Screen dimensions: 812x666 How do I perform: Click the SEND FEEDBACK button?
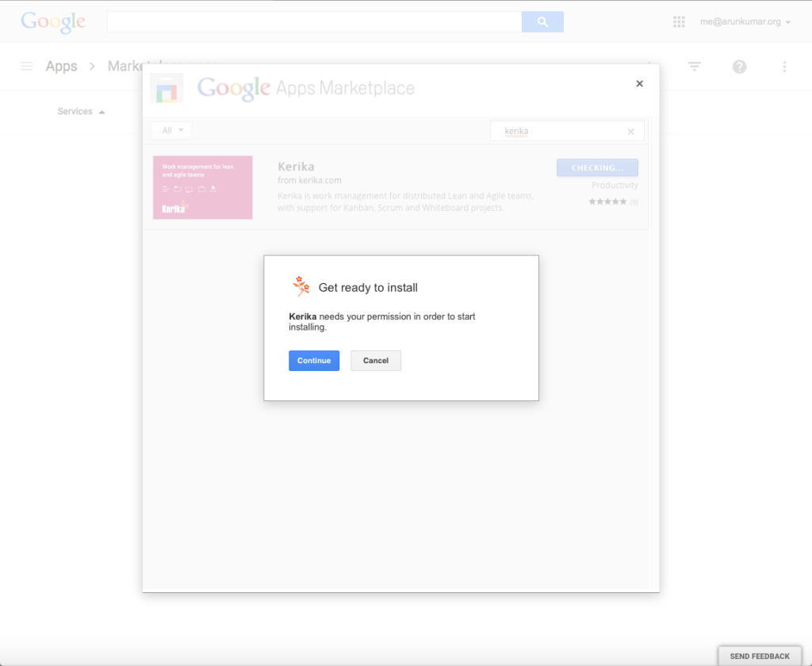pos(760,656)
